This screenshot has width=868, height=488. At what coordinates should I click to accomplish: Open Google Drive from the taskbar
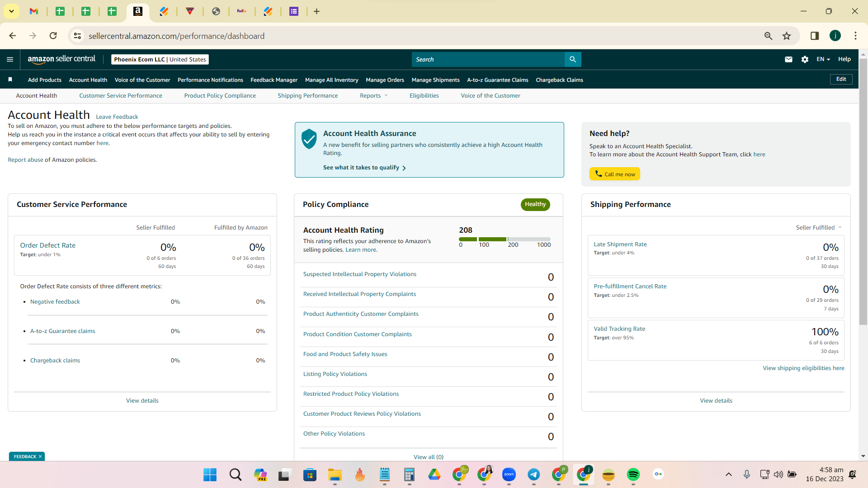(x=434, y=474)
